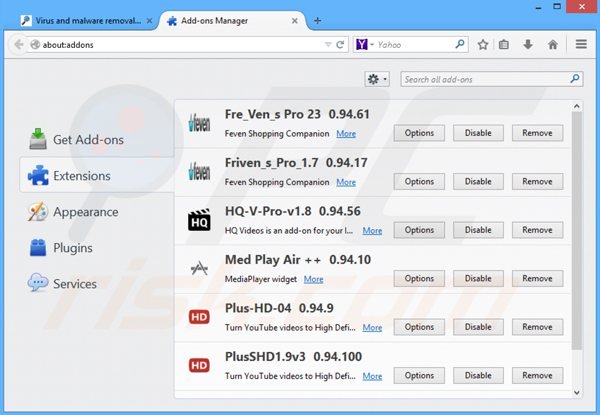Open the Downloads arrow icon
The width and height of the screenshot is (600, 415).
(528, 45)
